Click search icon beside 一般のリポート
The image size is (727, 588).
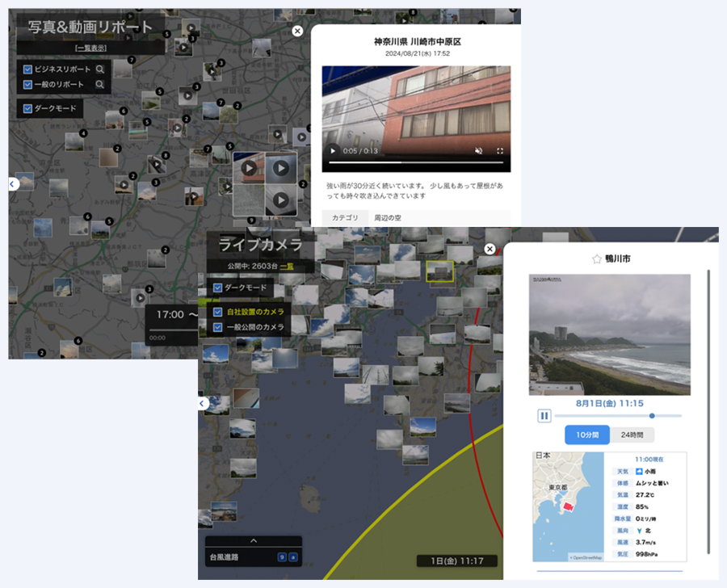[x=99, y=84]
